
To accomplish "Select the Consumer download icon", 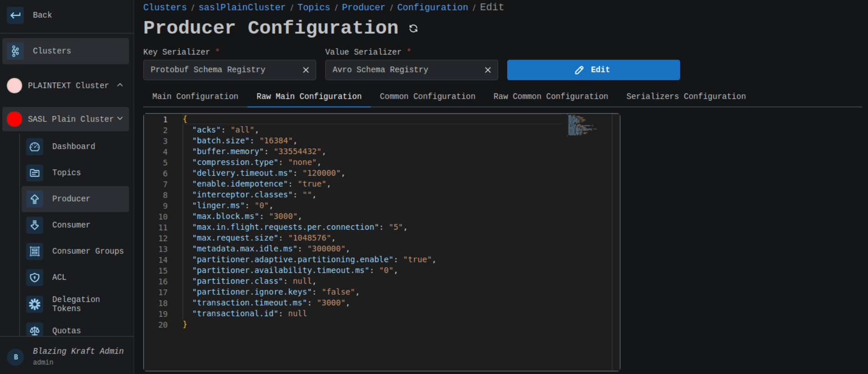I will [35, 225].
